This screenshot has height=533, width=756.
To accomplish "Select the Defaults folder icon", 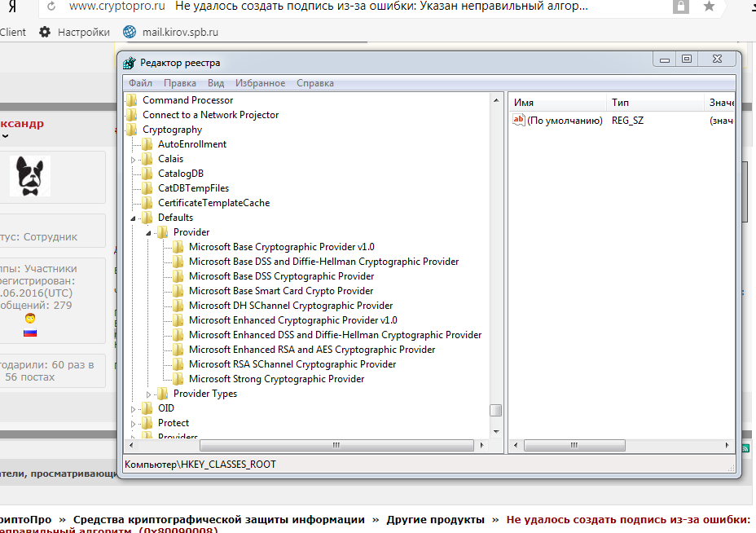I will pyautogui.click(x=147, y=218).
